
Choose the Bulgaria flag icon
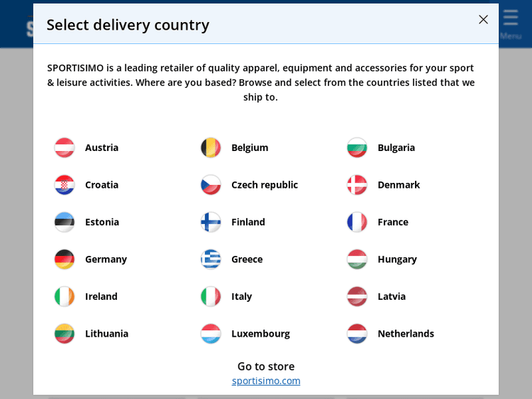point(357,147)
